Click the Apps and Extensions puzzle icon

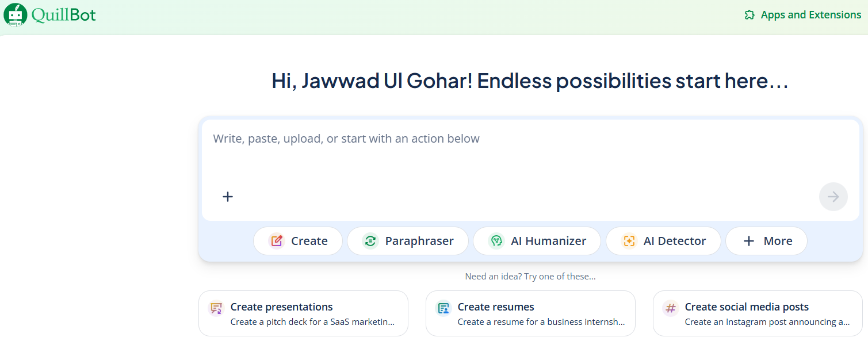click(750, 15)
